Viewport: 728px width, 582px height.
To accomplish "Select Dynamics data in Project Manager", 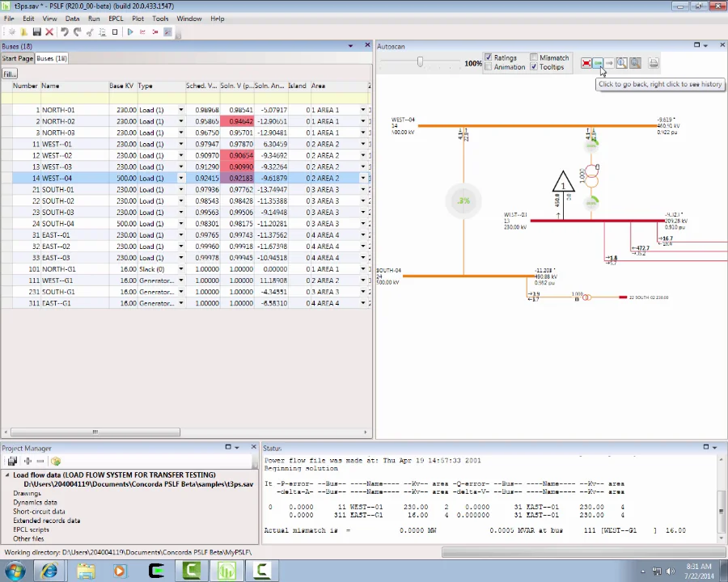I will point(35,503).
